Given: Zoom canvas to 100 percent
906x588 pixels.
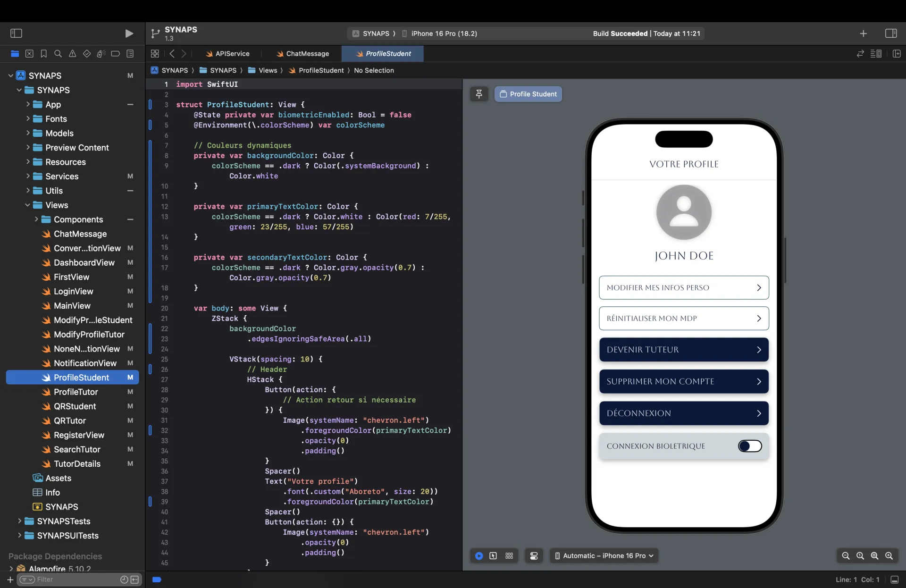Looking at the screenshot, I should click(860, 556).
